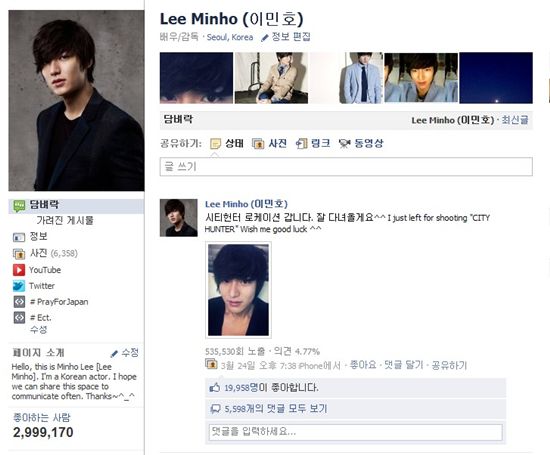The height and width of the screenshot is (455, 550).
Task: Select the 동영상 video share option
Action: 361,143
